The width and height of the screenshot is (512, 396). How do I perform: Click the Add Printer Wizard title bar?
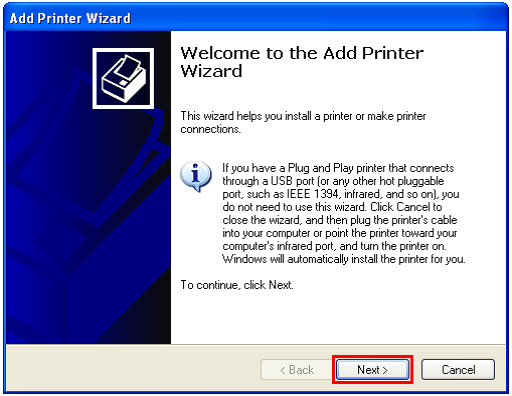point(256,18)
